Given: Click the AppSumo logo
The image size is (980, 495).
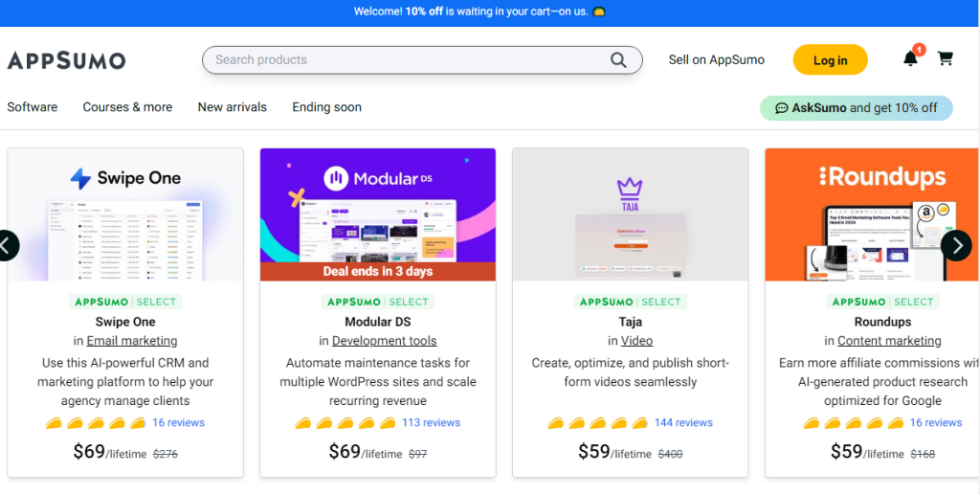Looking at the screenshot, I should (x=67, y=60).
